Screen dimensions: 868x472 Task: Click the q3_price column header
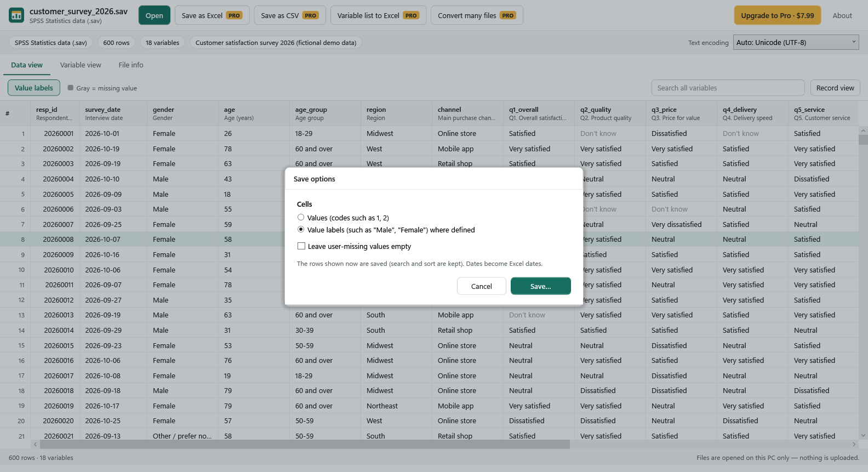[681, 113]
